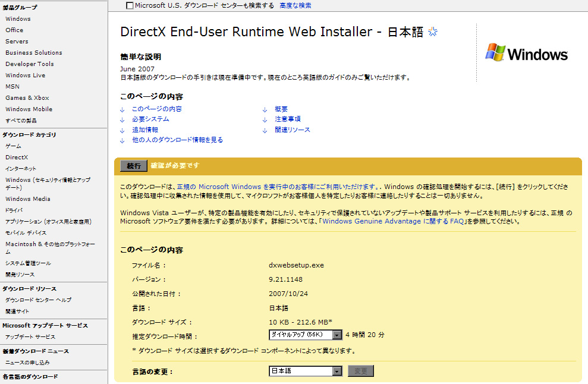
Task: Select 開発リソース category
Action: [20, 275]
